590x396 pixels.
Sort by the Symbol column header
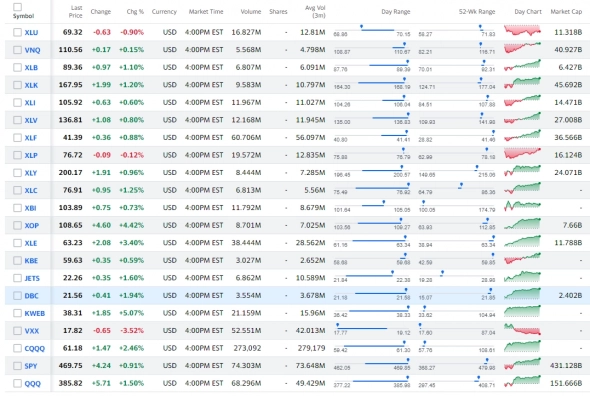[x=23, y=16]
